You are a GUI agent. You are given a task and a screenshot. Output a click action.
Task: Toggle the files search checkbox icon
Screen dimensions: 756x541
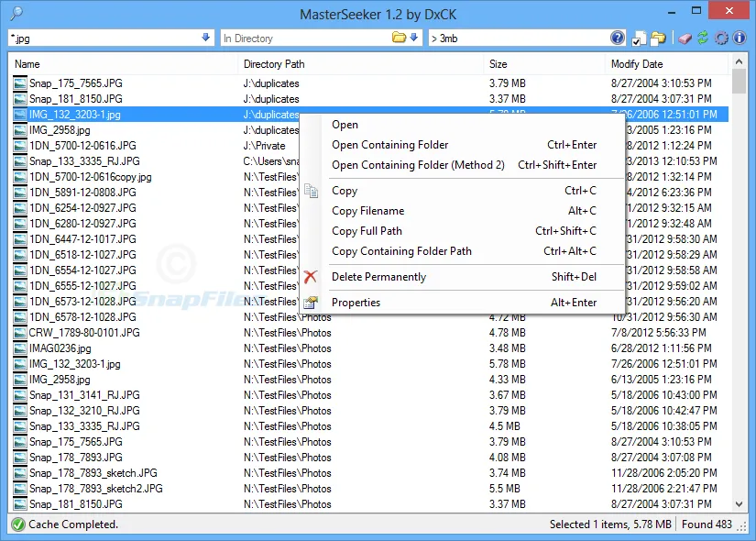point(639,39)
